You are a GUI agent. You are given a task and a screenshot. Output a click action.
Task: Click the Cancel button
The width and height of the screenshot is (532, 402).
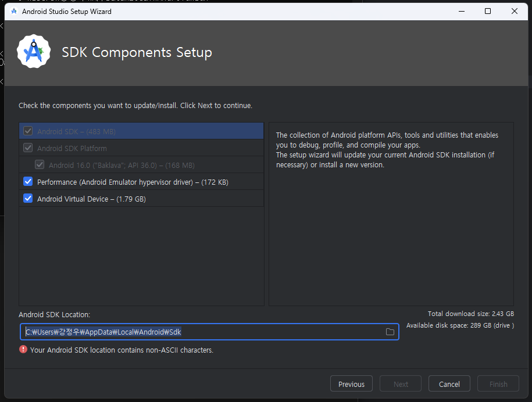coord(449,383)
